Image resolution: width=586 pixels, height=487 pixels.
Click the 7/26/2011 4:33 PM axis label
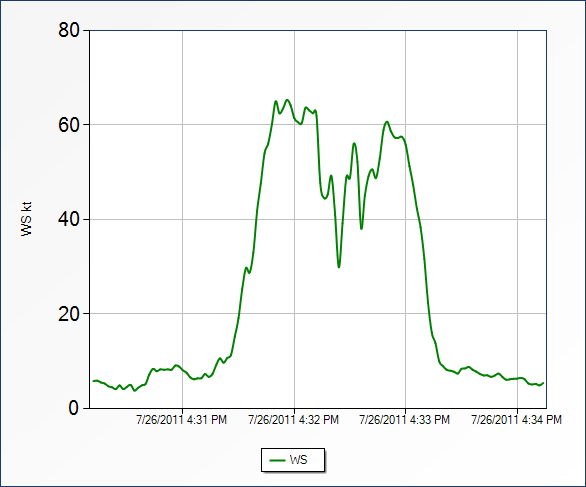click(404, 420)
